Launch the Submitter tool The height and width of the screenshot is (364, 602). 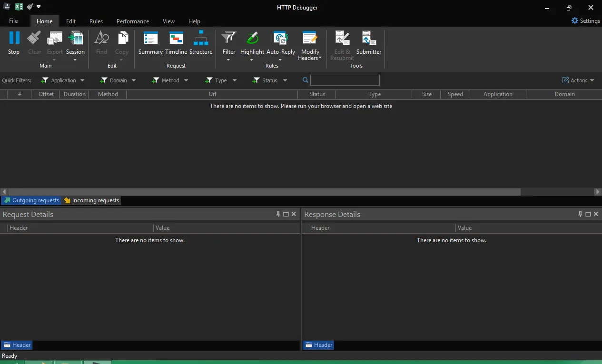point(369,43)
